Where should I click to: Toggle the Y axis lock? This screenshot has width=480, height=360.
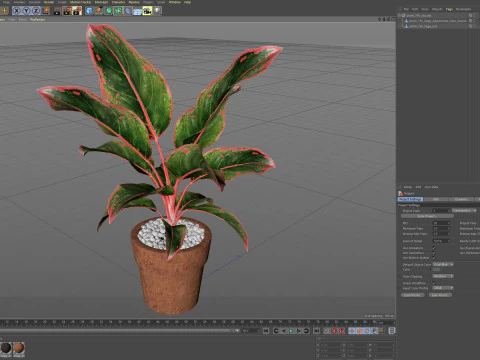click(26, 11)
